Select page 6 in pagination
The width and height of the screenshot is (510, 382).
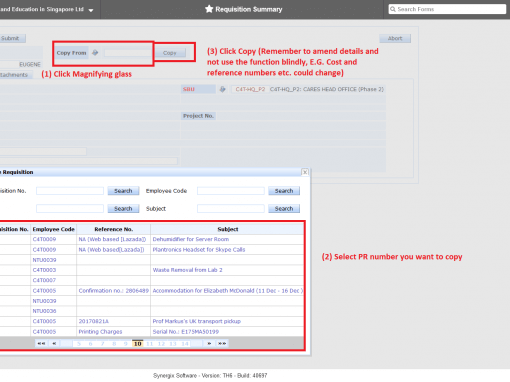pyautogui.click(x=91, y=344)
